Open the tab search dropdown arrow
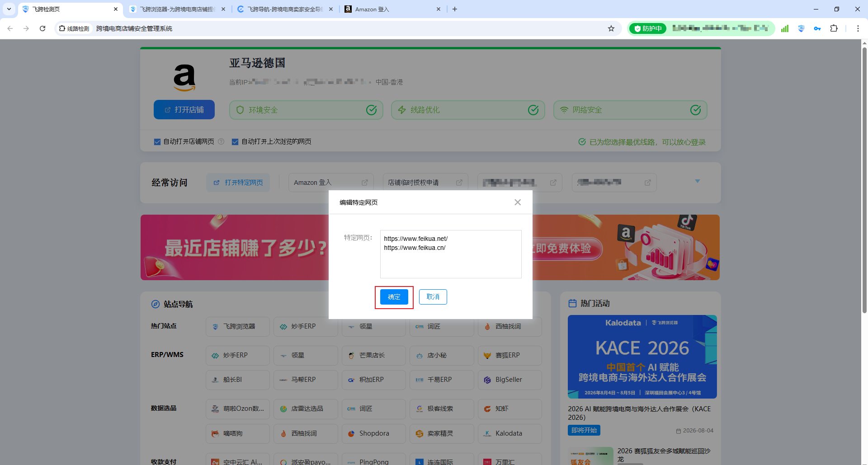This screenshot has height=465, width=868. tap(9, 9)
